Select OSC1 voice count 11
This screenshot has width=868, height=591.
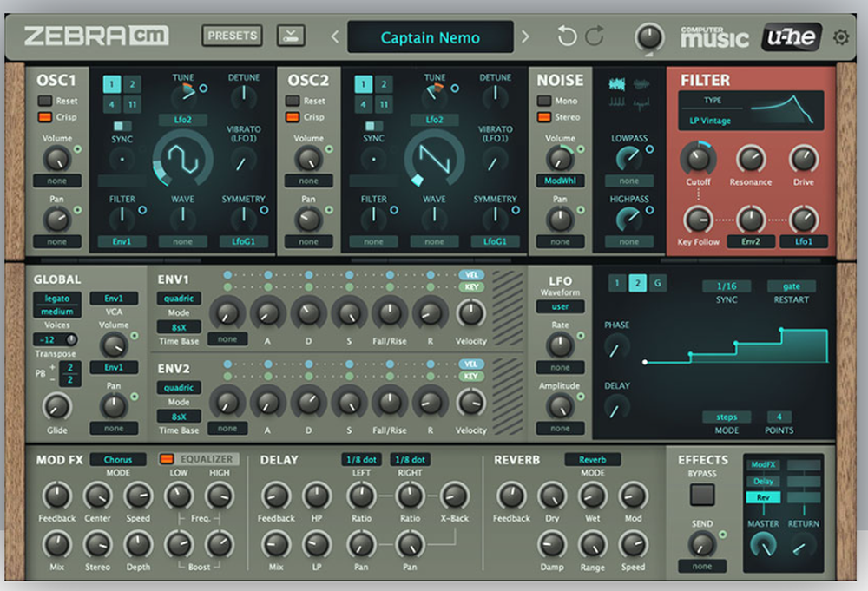point(132,104)
